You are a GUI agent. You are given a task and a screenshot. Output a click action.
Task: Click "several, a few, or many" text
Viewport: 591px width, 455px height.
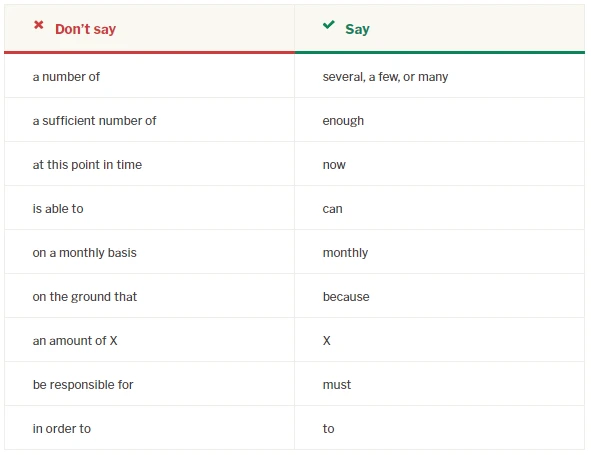pos(385,77)
